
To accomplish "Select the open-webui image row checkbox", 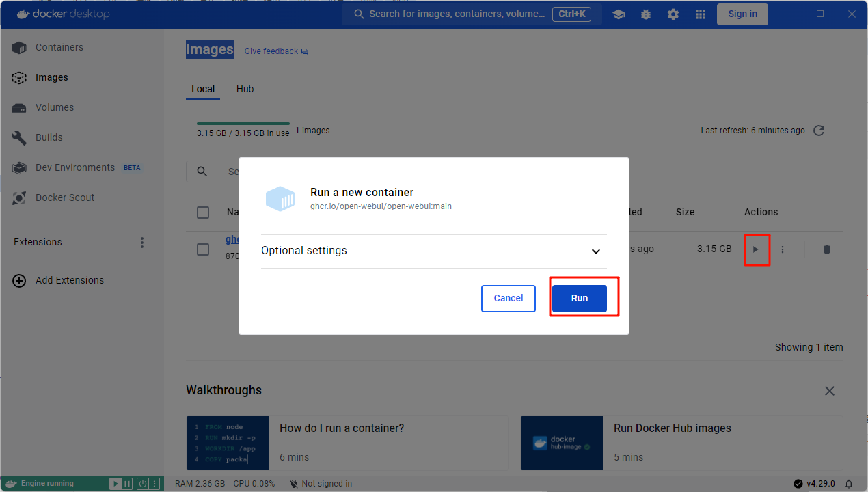I will 203,249.
